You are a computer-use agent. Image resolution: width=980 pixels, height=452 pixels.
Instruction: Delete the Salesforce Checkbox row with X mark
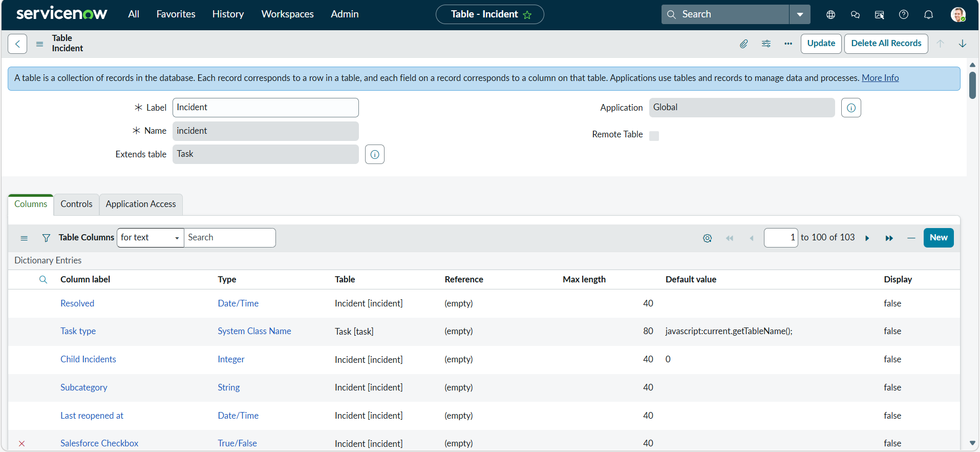22,443
